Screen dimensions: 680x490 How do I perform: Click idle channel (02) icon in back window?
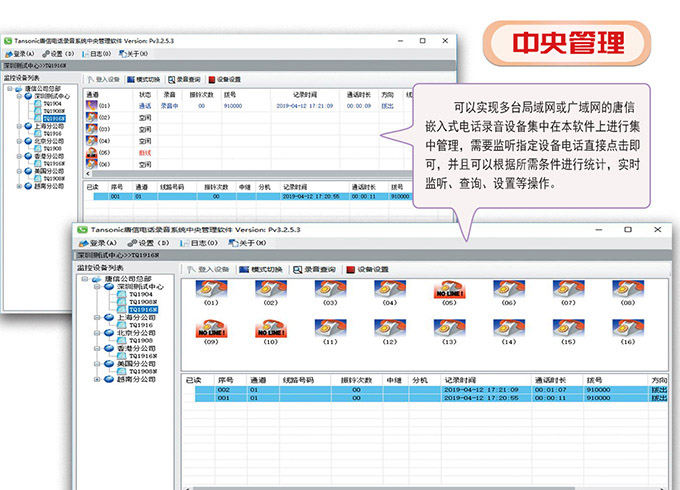pyautogui.click(x=92, y=117)
